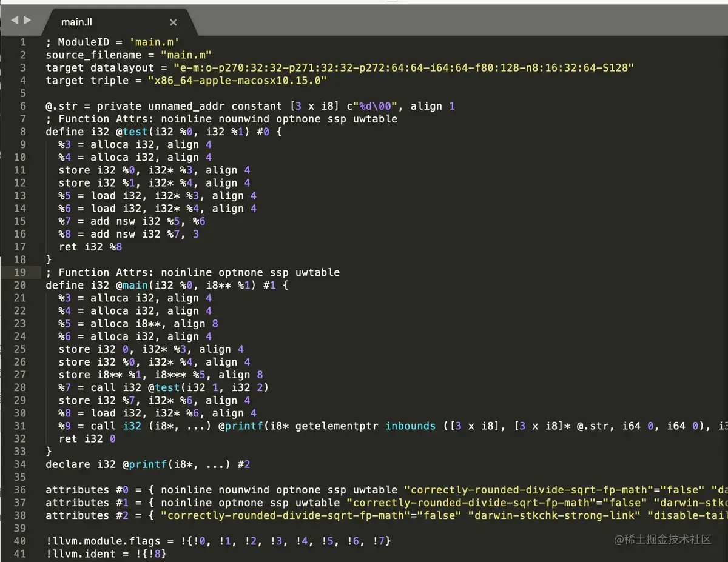Click the "%5 = alloca i8**, align 8" line
This screenshot has width=728, height=562.
138,323
